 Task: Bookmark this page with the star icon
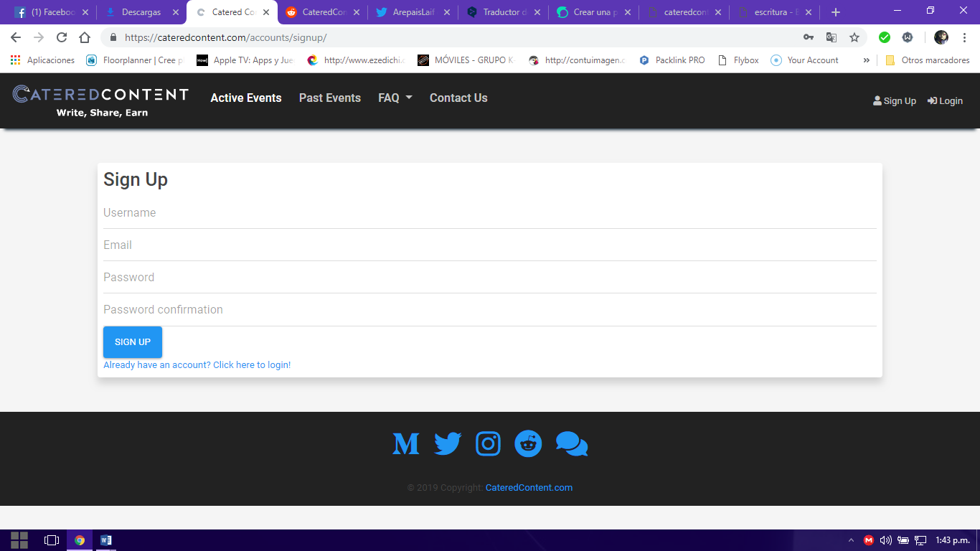pos(854,37)
